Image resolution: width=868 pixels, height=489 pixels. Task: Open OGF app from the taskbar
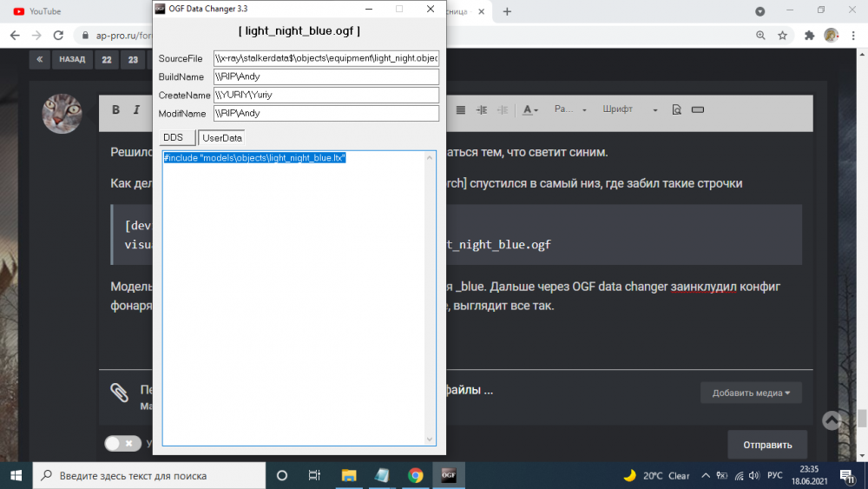click(448, 475)
